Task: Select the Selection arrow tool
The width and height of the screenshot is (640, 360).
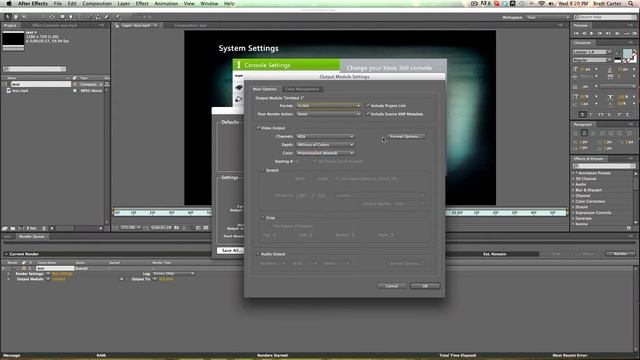Action: point(8,17)
